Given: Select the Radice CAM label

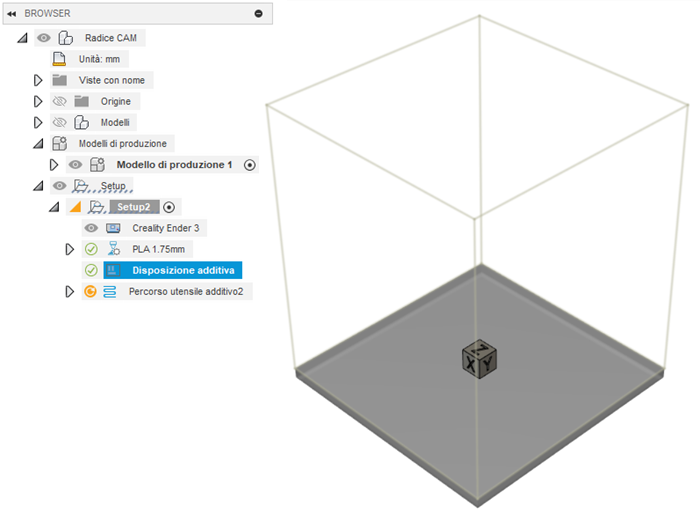Looking at the screenshot, I should [x=111, y=38].
